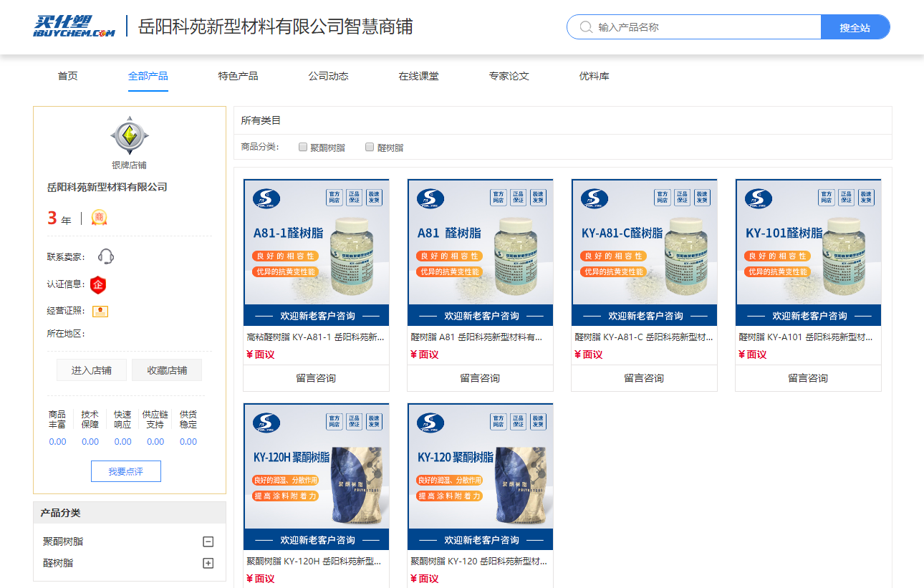Image resolution: width=924 pixels, height=588 pixels.
Task: Click the red enterprise certification shield
Action: (98, 284)
